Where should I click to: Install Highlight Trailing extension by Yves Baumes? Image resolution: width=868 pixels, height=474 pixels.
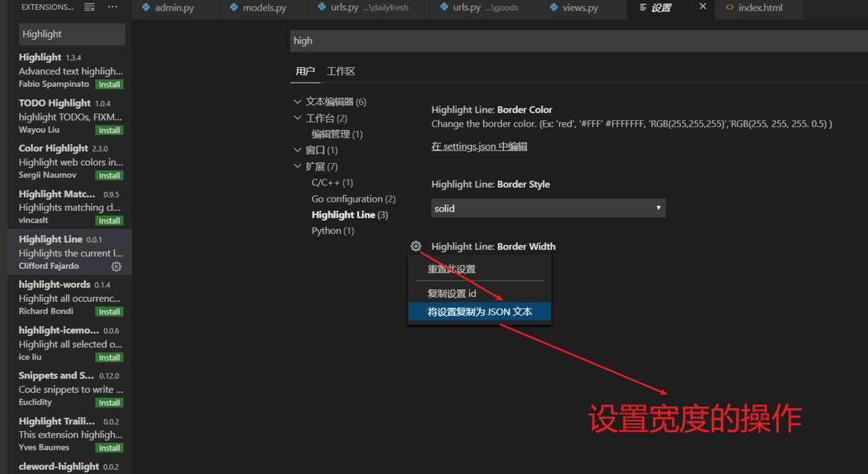click(109, 448)
